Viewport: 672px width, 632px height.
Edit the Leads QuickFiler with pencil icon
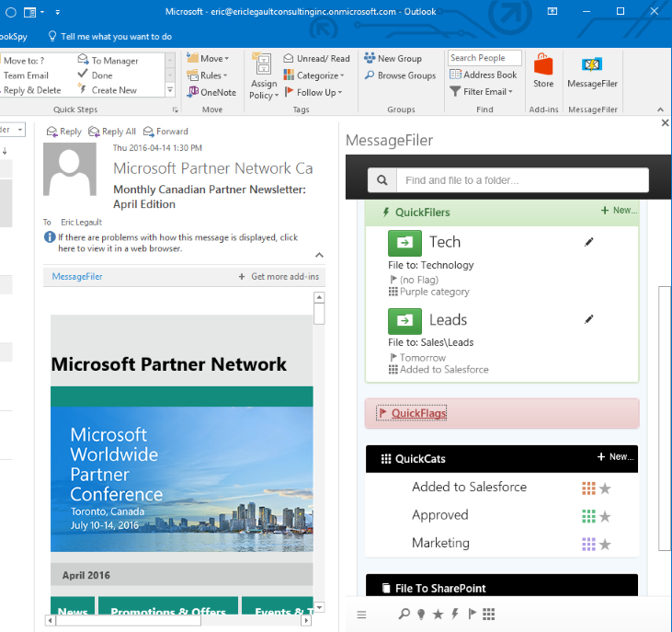coord(589,319)
